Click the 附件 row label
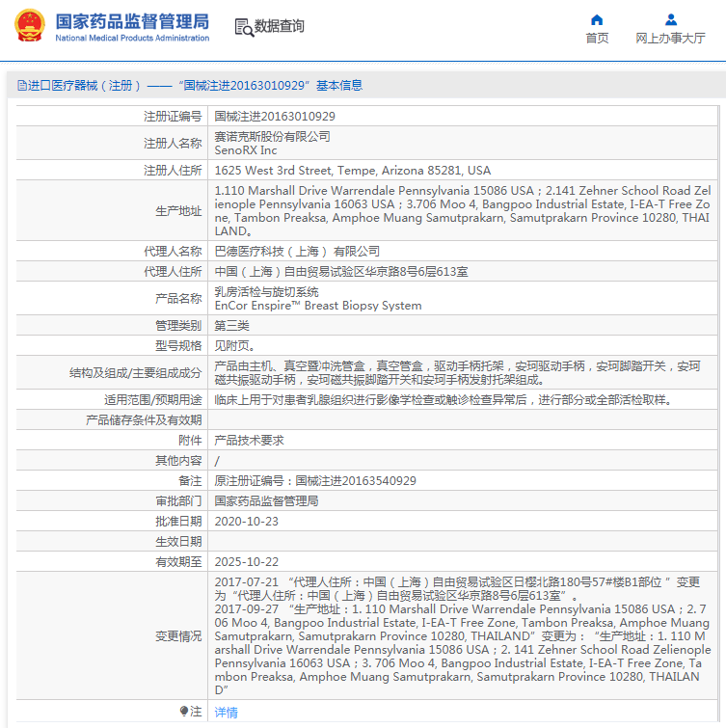The width and height of the screenshot is (726, 728). click(190, 440)
